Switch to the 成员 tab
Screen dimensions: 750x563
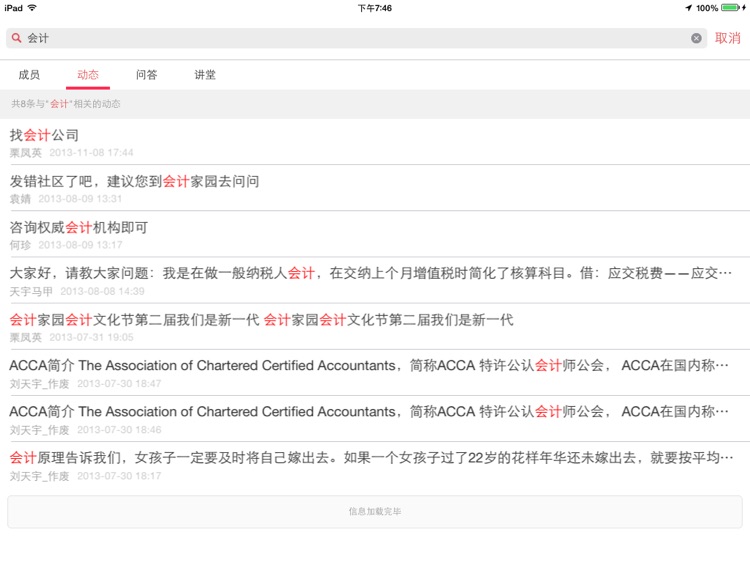[x=29, y=75]
